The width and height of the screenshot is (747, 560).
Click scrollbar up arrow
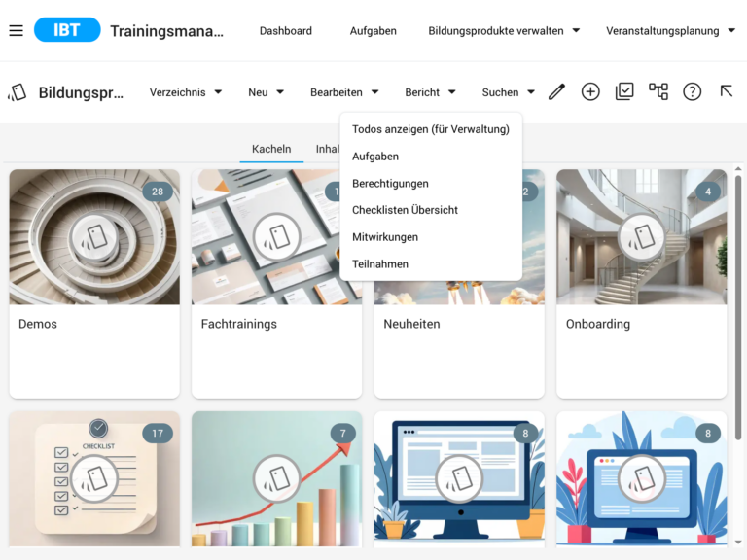click(x=738, y=169)
